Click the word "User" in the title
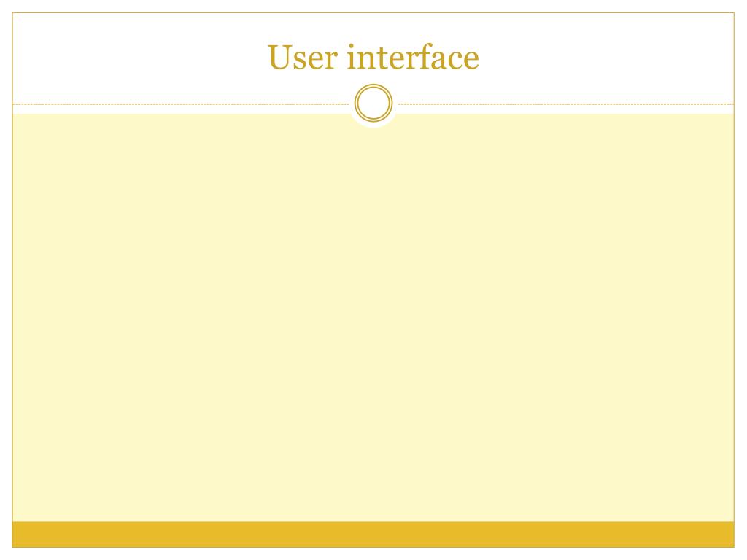Screen dimensions: 747x560 point(303,58)
